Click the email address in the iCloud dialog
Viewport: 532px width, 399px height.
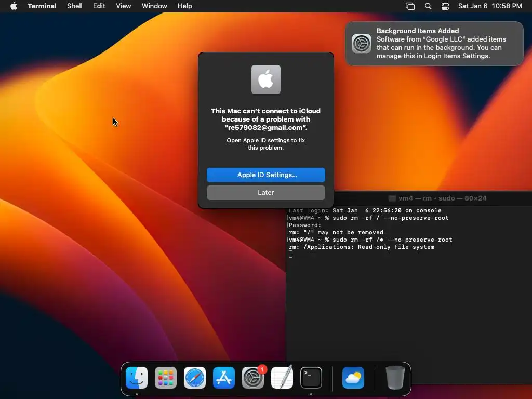265,128
